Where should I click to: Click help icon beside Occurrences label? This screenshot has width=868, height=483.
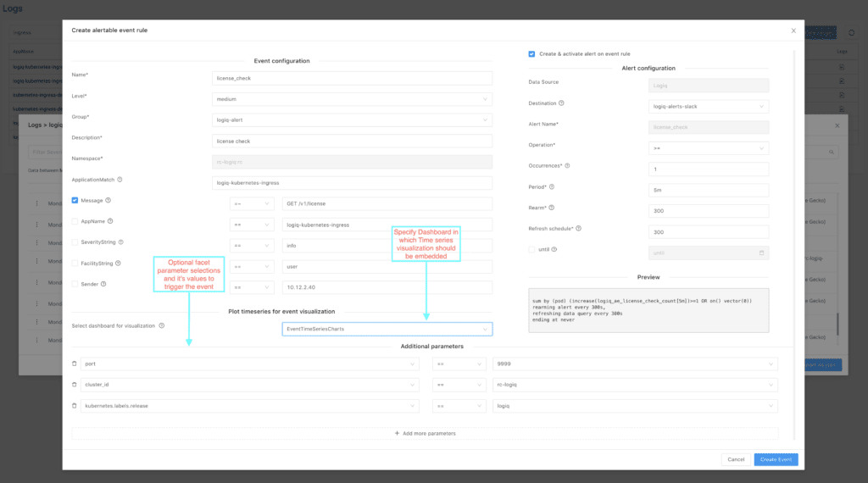567,166
